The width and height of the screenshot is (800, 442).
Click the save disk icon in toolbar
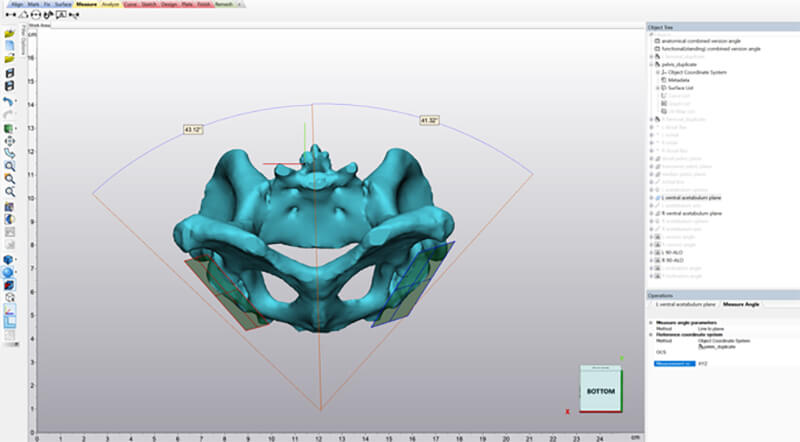[9, 73]
